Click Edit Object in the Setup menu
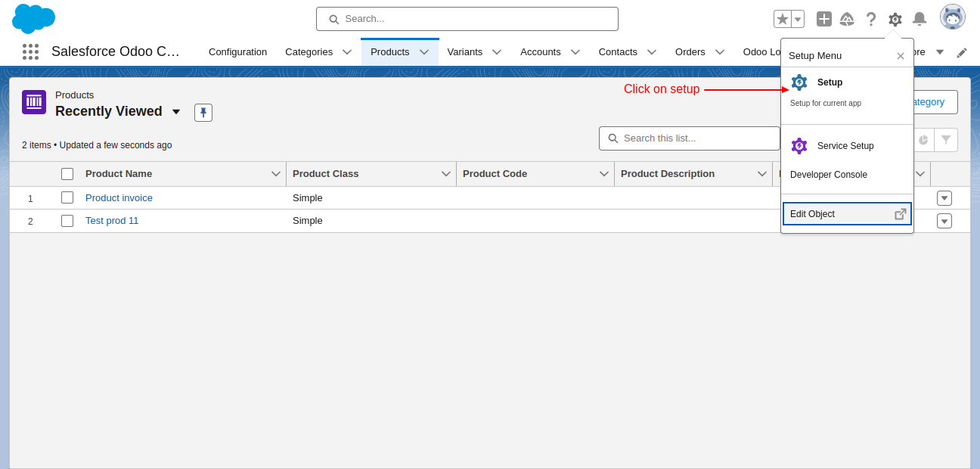Image resolution: width=980 pixels, height=469 pixels. [x=812, y=213]
